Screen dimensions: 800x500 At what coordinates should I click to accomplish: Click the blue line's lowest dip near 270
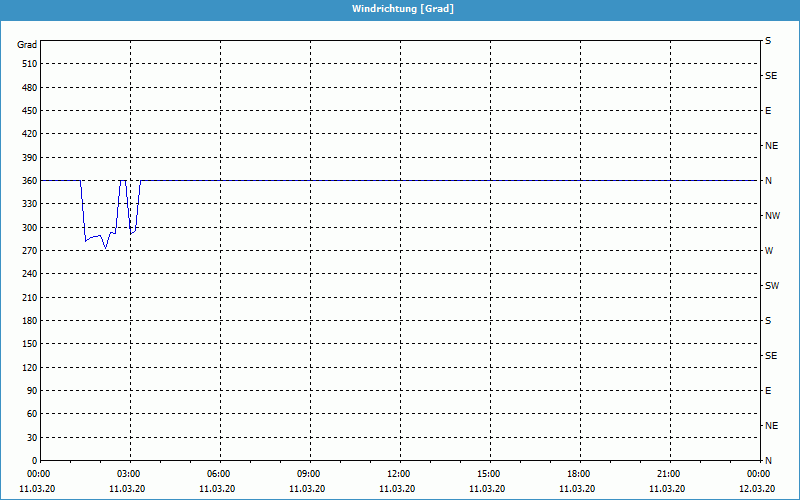point(105,248)
